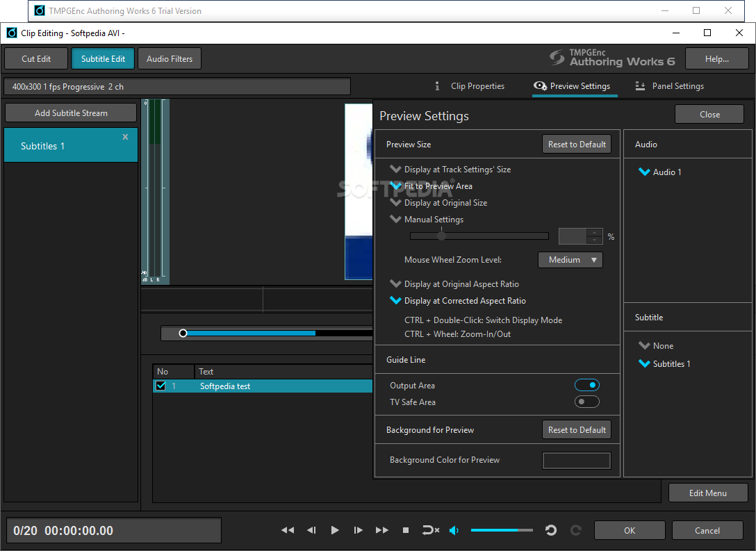This screenshot has height=551, width=756.
Task: Mute audio with the speaker icon
Action: pos(454,530)
